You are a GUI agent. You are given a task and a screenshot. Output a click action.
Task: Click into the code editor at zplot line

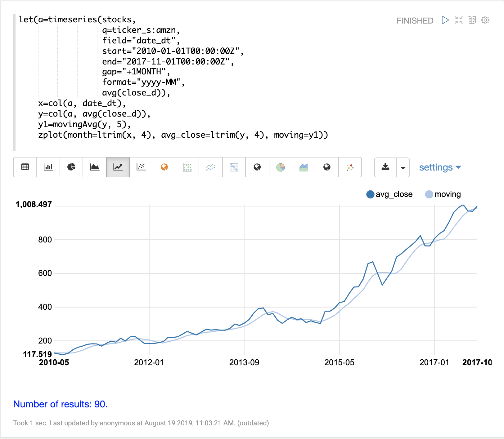point(183,135)
